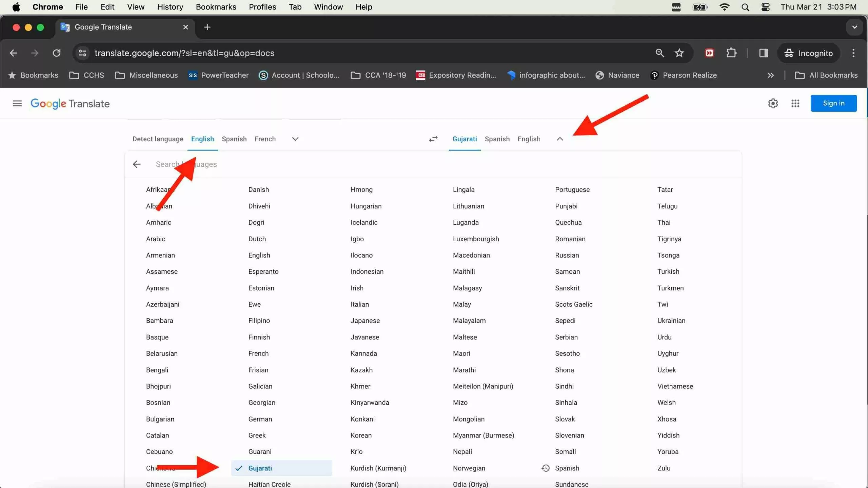Bookmark the page with the star icon
This screenshot has height=488, width=868.
[x=679, y=53]
